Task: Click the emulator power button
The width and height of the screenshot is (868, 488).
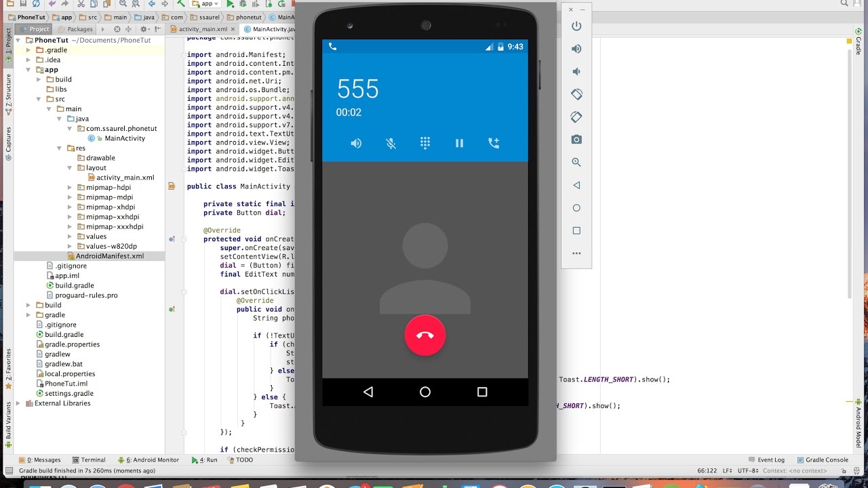Action: pos(576,26)
